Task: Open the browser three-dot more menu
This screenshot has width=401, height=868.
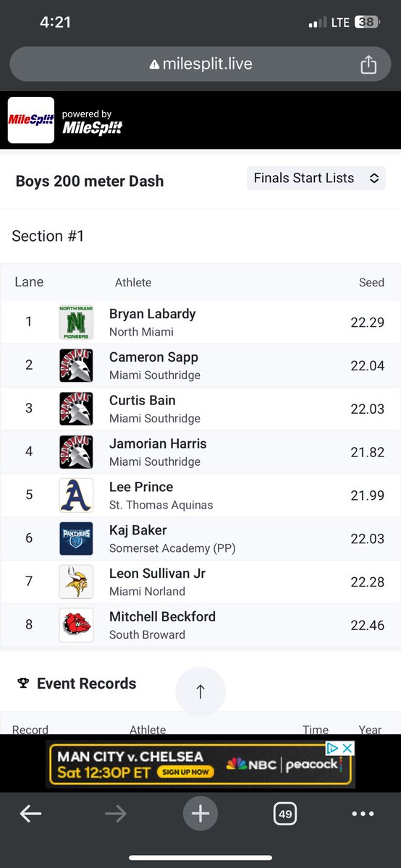Action: (x=363, y=814)
